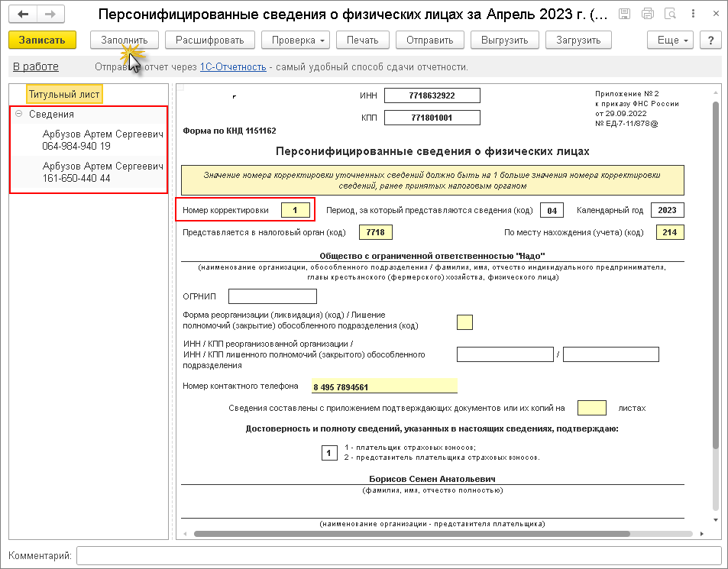Click the КПП field 771801001

tap(432, 118)
